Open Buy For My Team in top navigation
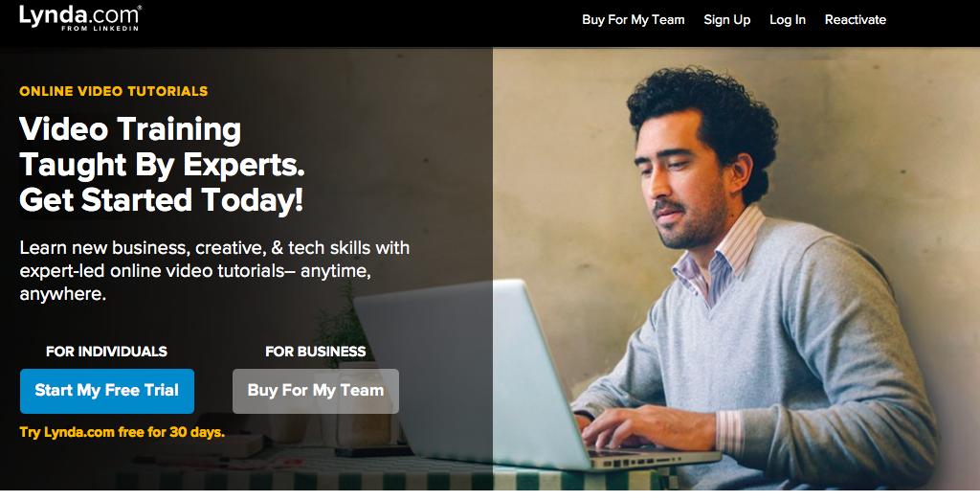 (634, 19)
